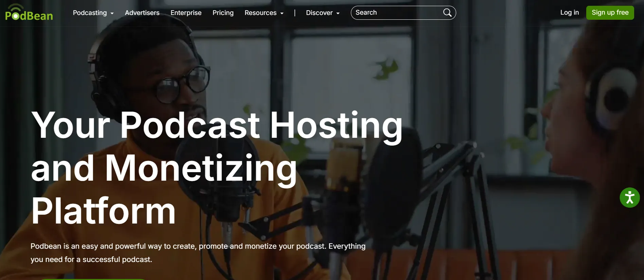Click the Sign up free button
Screen dimensions: 644x280
610,13
